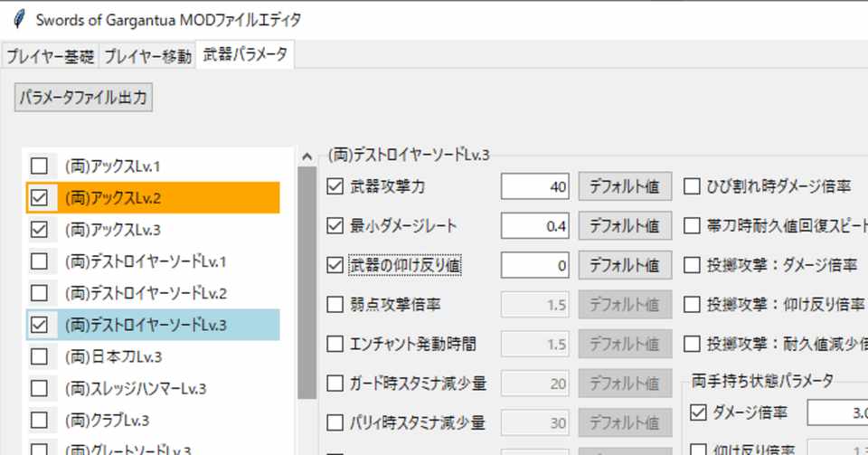Switch to the プレイヤー基礎 tab
This screenshot has width=868, height=455.
pos(50,56)
